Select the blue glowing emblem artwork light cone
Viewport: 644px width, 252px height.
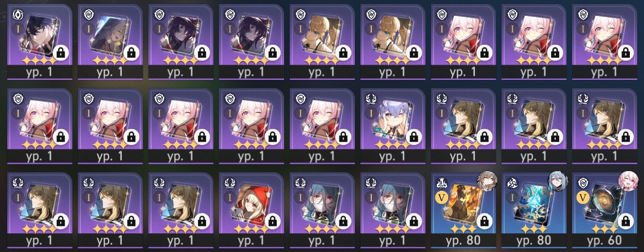pos(534,206)
